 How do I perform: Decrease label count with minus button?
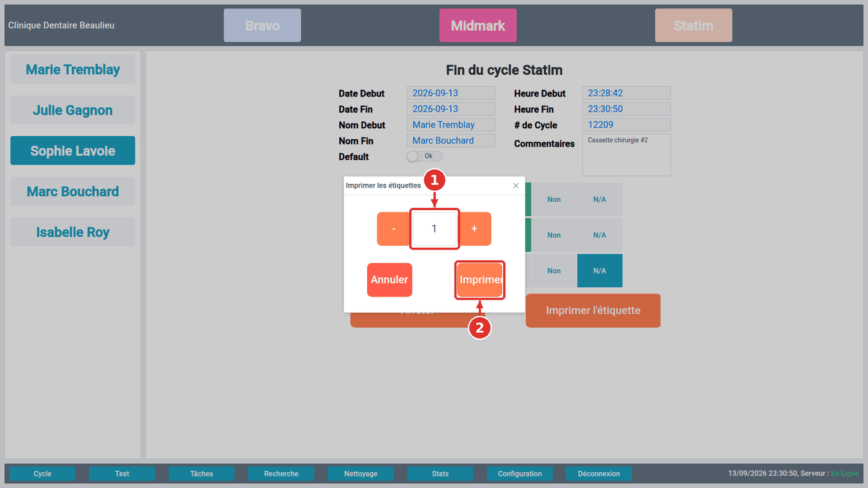coord(394,229)
